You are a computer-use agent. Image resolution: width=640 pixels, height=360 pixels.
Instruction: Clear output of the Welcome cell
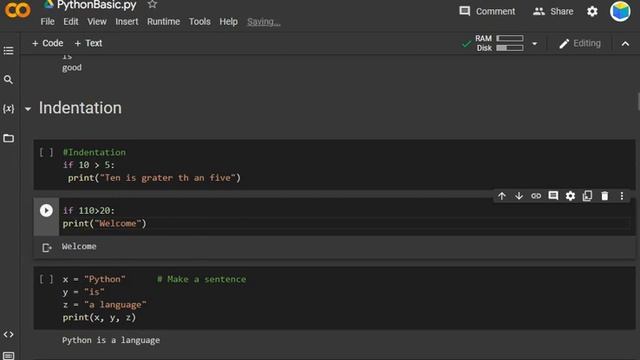(47, 247)
